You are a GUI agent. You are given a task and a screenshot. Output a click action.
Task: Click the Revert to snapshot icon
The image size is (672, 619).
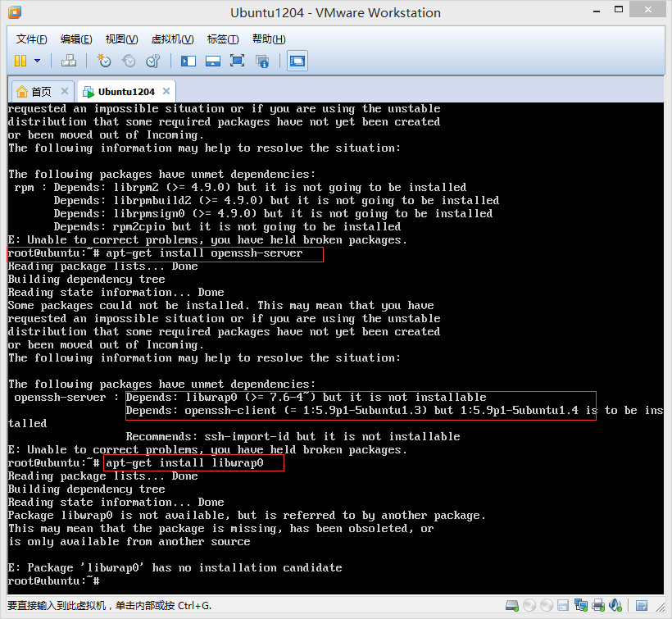(129, 61)
